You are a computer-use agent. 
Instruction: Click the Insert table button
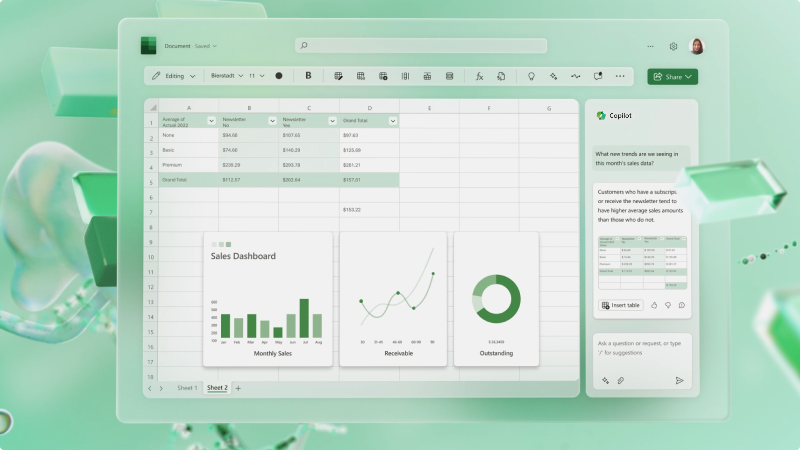pyautogui.click(x=621, y=305)
